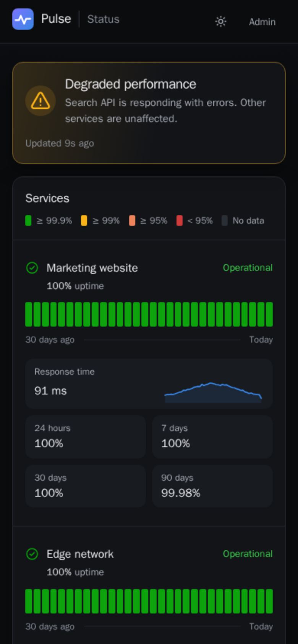Click the oldest Edge network uptime bar
Screen dimensions: 298x644
point(29,601)
